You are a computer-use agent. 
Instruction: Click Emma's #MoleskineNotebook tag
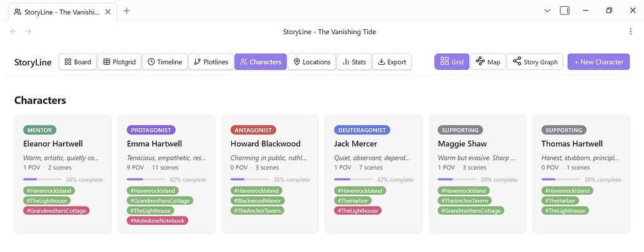point(158,220)
